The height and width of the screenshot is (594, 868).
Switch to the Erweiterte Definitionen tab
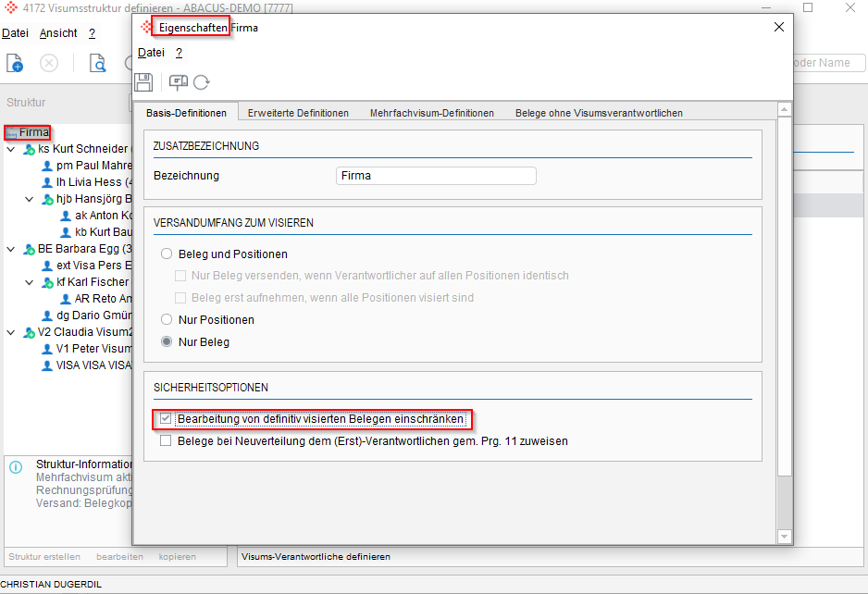(x=298, y=113)
